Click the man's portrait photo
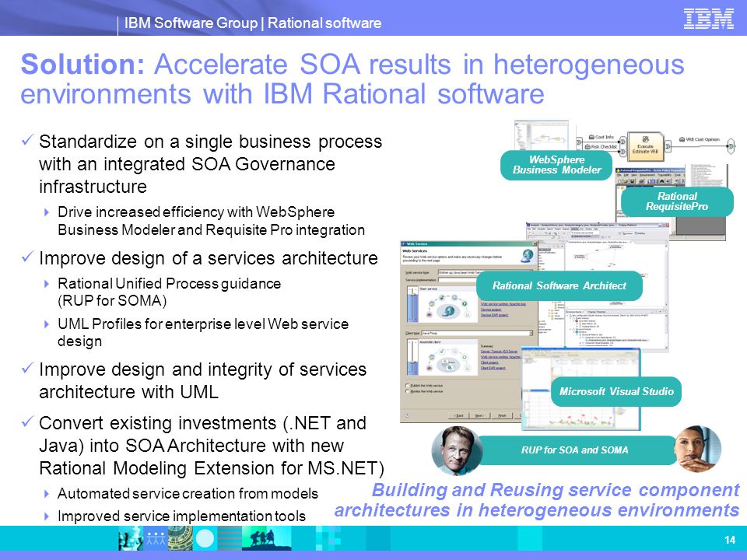Screen dimensions: 747x560 pos(457,450)
